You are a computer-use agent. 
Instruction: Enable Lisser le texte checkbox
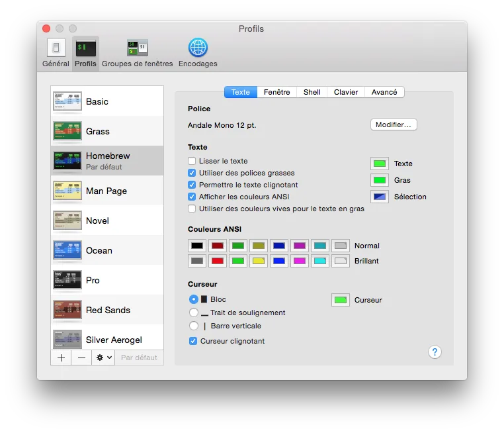(192, 161)
